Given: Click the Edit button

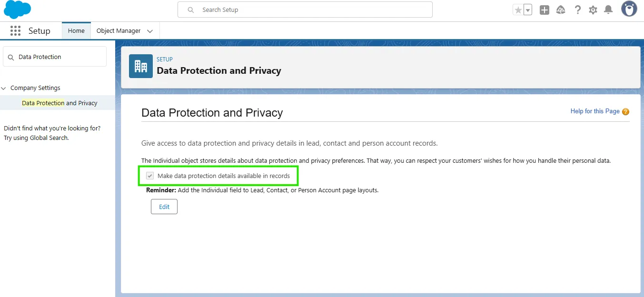Looking at the screenshot, I should pyautogui.click(x=164, y=207).
